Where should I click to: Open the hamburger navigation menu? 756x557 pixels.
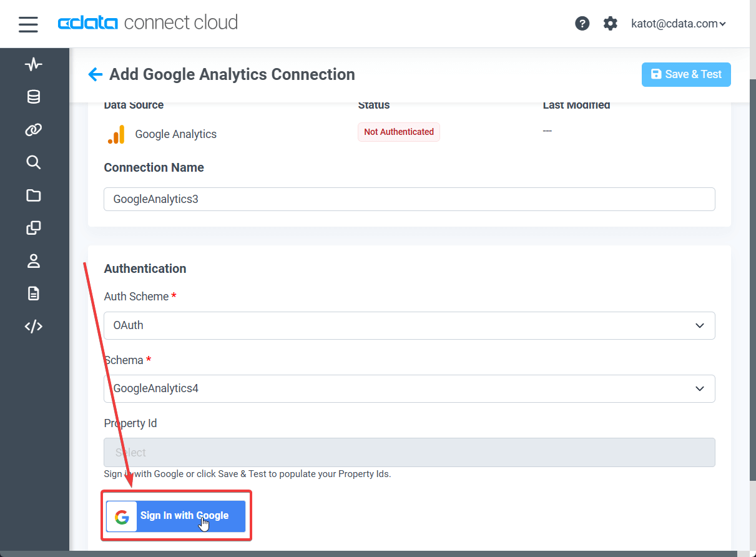tap(28, 24)
